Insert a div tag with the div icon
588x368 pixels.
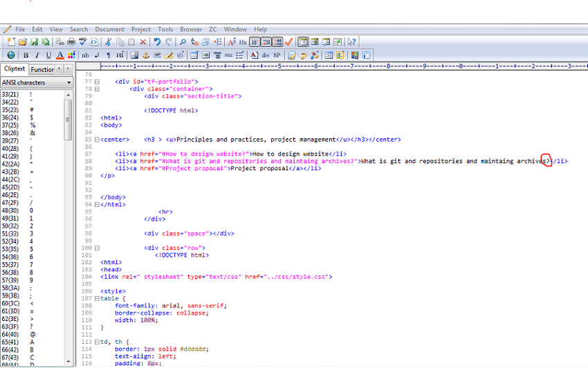coord(266,55)
